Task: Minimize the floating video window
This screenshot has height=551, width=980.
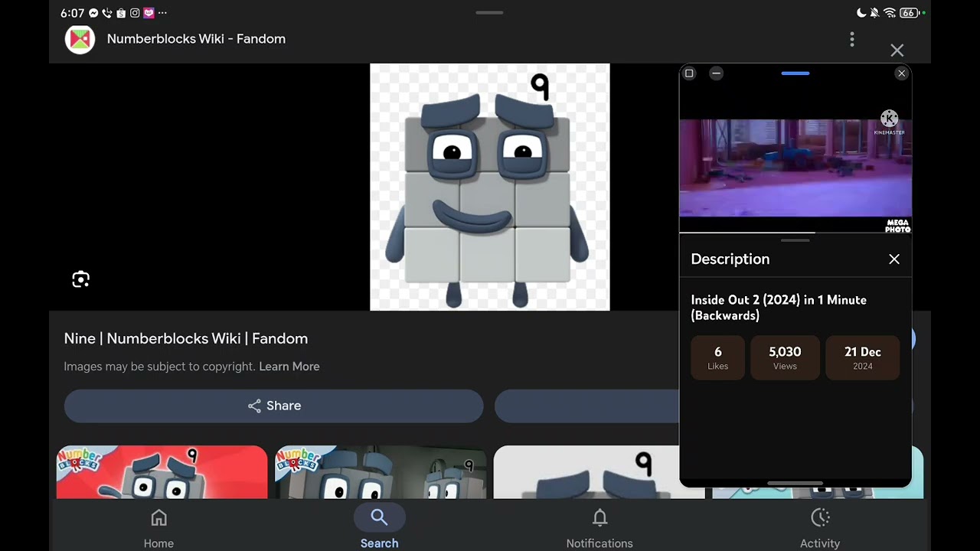Action: (716, 73)
